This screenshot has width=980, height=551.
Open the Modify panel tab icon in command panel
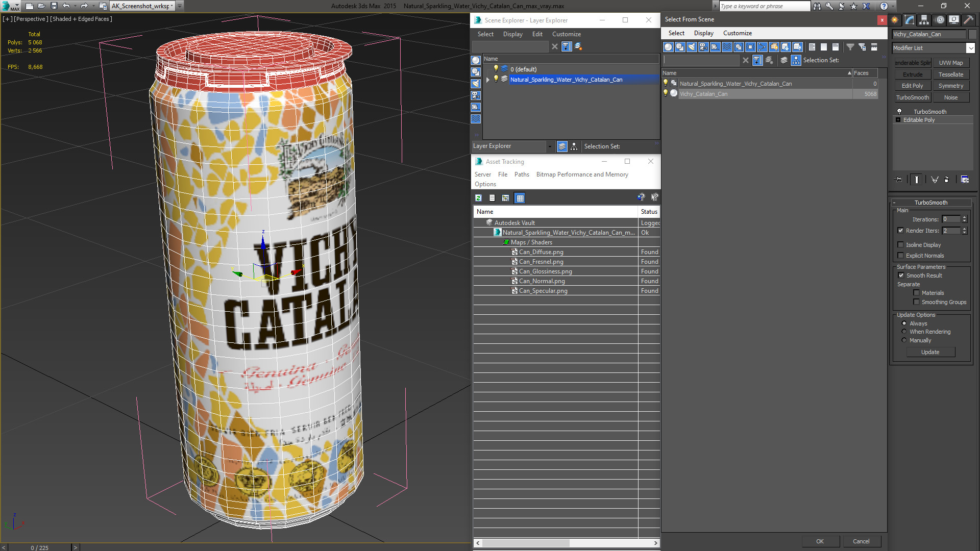coord(910,20)
